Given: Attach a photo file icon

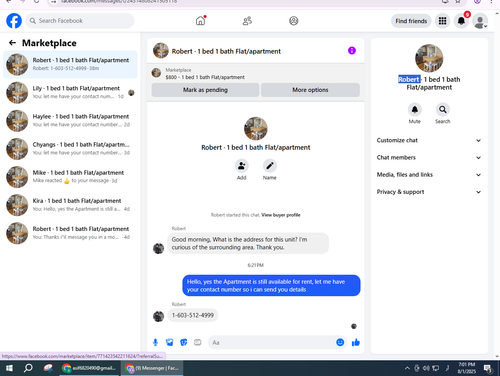Looking at the screenshot, I should 170,342.
